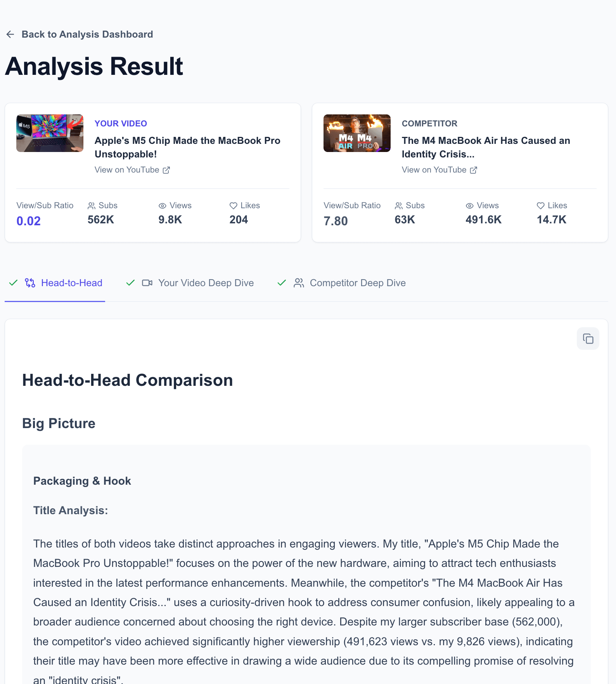Image resolution: width=616 pixels, height=684 pixels.
Task: Click the heart Likes icon on competitor card
Action: pos(541,206)
